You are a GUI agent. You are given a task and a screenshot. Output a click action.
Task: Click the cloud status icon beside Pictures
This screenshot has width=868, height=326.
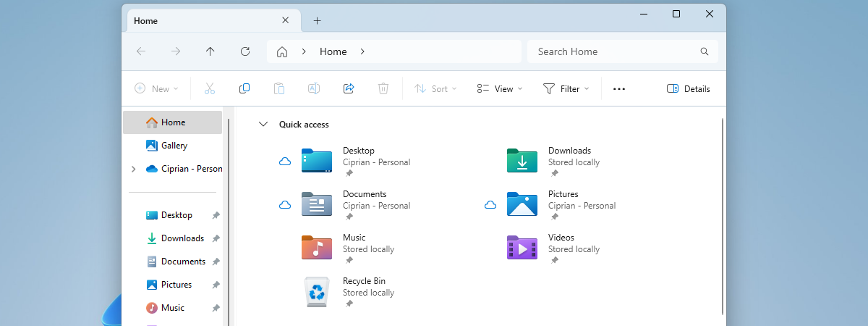pos(490,205)
